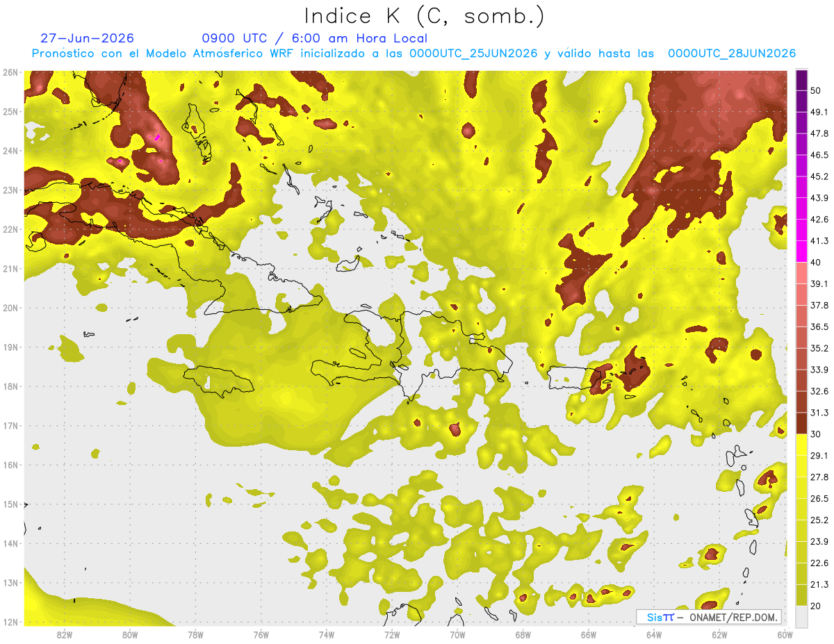834x644 pixels.
Task: Click the colorbar value '27.8'
Action: pos(819,477)
